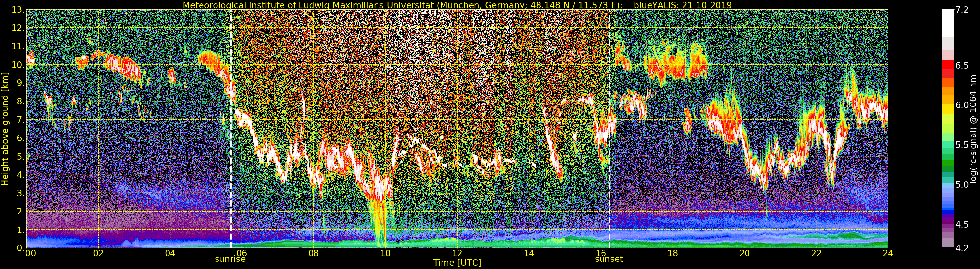Click the '6.' height tick label
Image resolution: width=980 pixels, height=269 pixels.
click(21, 138)
